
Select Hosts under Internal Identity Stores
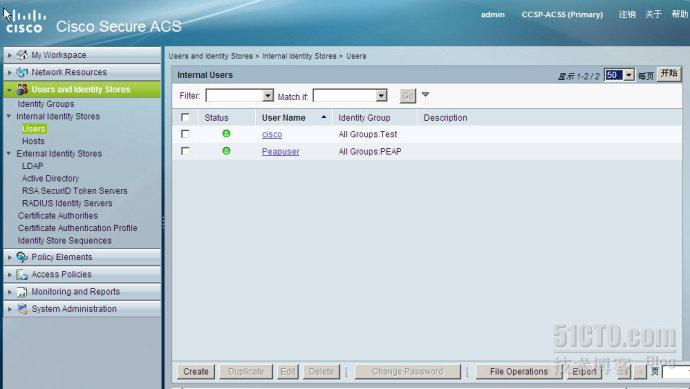(33, 141)
